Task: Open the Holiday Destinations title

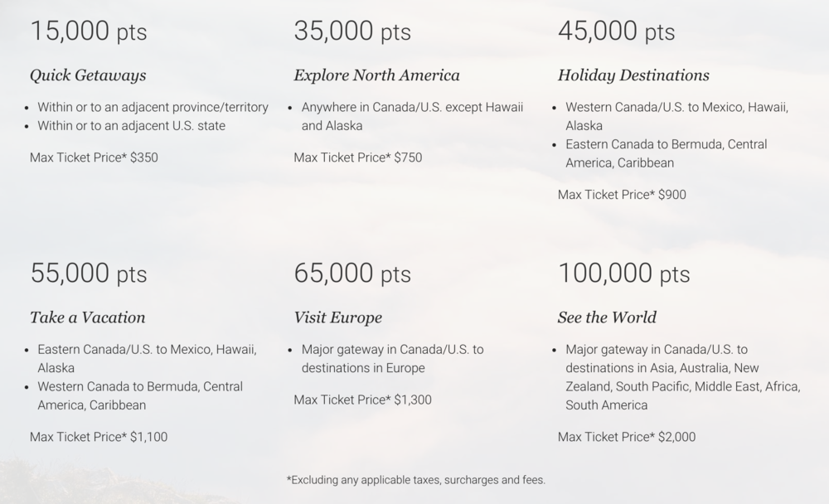Action: click(x=633, y=75)
